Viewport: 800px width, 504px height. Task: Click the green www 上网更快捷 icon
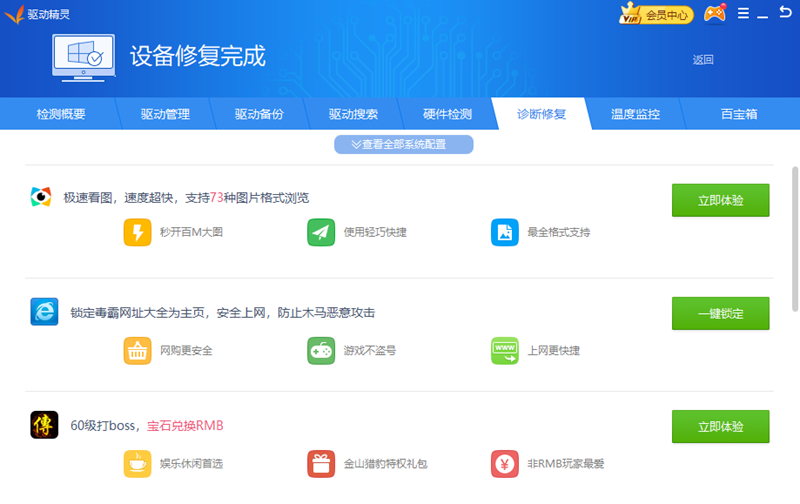[505, 351]
